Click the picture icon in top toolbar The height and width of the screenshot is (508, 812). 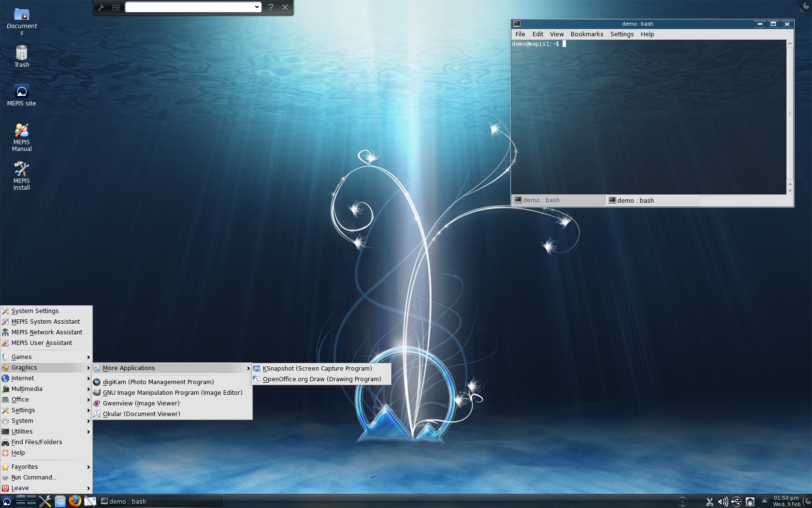tap(116, 7)
